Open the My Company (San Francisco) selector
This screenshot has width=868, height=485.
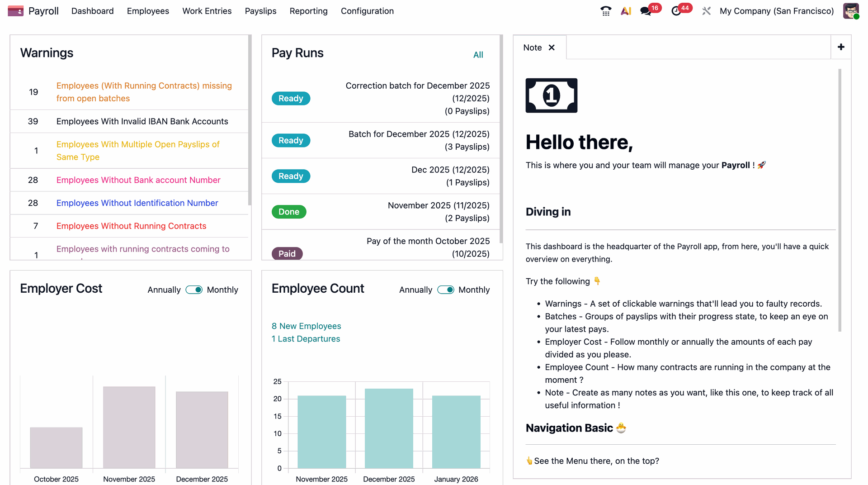point(776,11)
